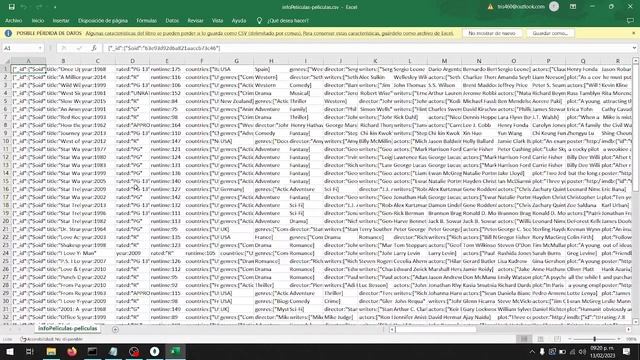Image resolution: width=640 pixels, height=360 pixels.
Task: Switch to Normal view icon
Action: [x=524, y=339]
